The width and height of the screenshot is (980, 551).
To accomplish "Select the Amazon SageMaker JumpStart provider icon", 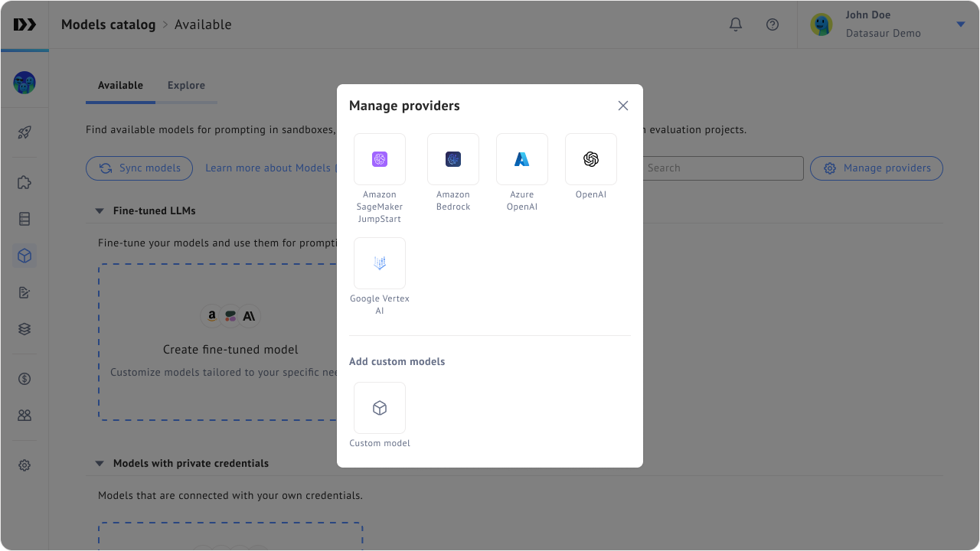I will 380,159.
